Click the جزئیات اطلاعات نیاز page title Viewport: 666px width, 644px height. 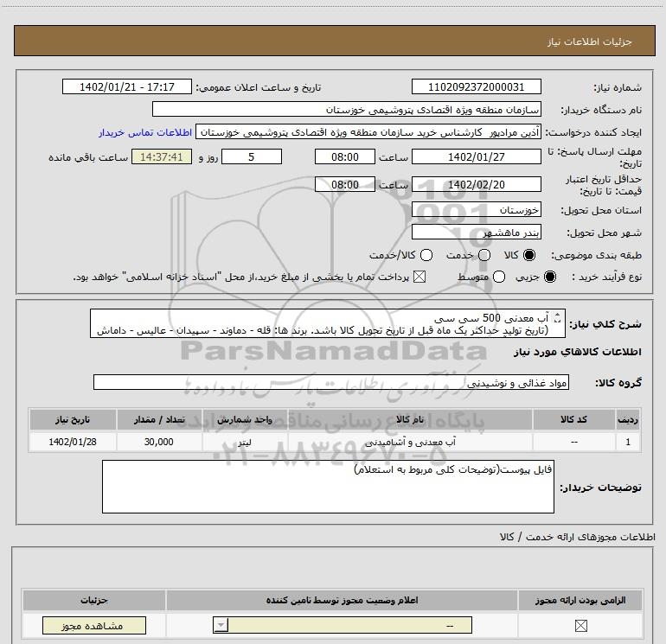(x=590, y=41)
